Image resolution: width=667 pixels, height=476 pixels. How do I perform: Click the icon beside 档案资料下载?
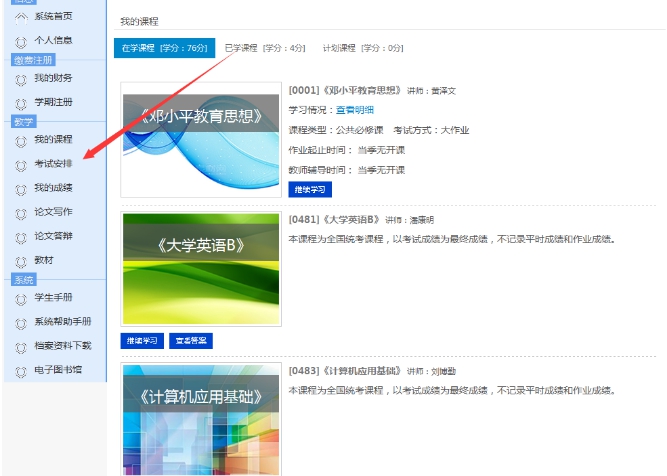tap(21, 347)
